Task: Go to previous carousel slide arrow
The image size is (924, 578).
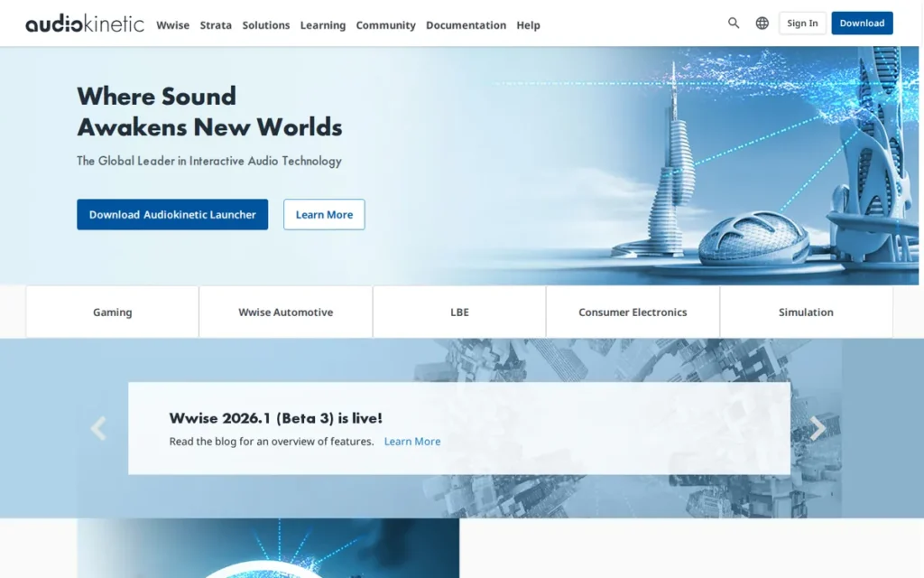Action: (x=98, y=429)
